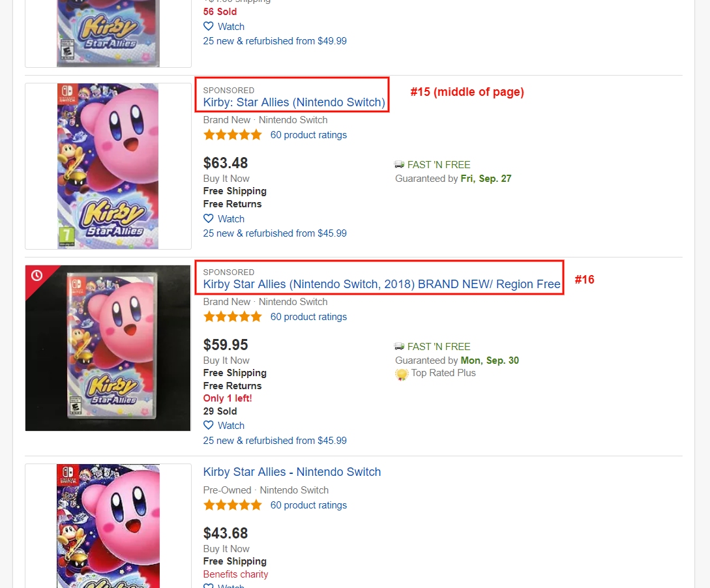Open the "Kirby: Star Allies (Nintendo Switch)" sponsored title
This screenshot has height=588, width=710.
pyautogui.click(x=294, y=102)
